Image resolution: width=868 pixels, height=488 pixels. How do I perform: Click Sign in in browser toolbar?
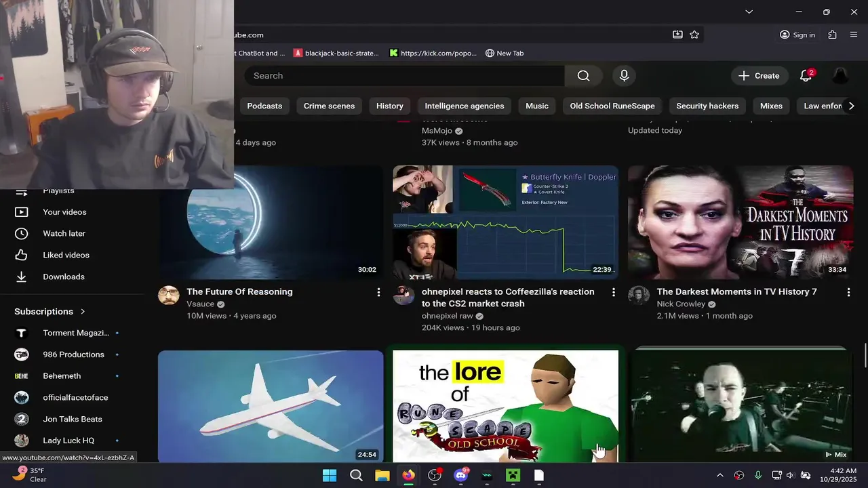(797, 35)
